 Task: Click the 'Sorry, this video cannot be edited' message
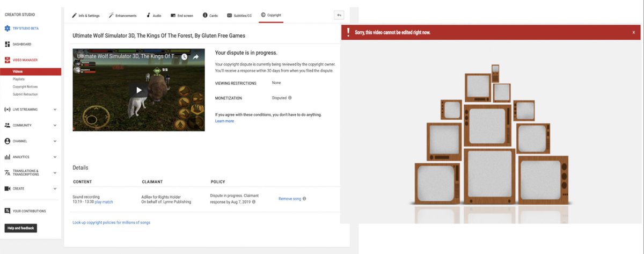pyautogui.click(x=392, y=32)
